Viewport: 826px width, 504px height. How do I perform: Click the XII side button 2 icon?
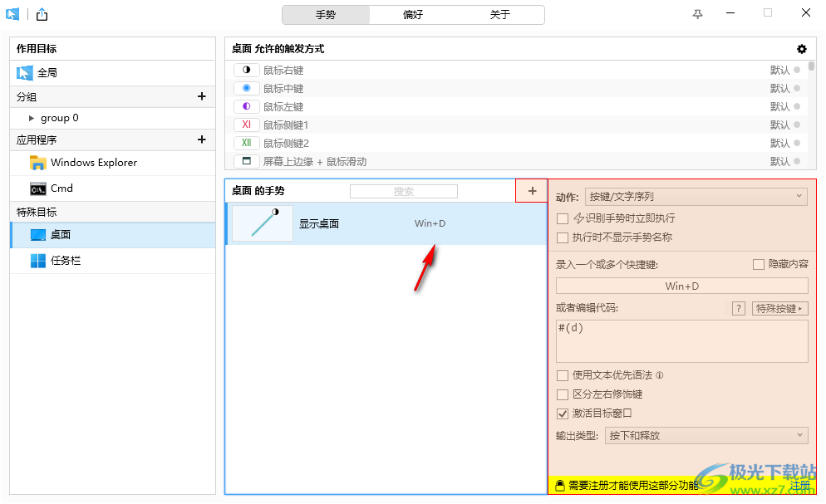click(247, 143)
